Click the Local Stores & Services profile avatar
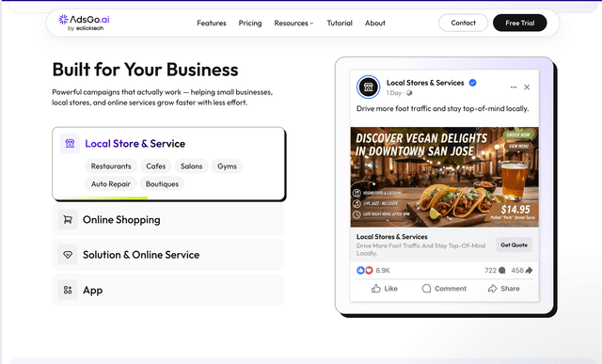This screenshot has height=364, width=602. coord(368,87)
